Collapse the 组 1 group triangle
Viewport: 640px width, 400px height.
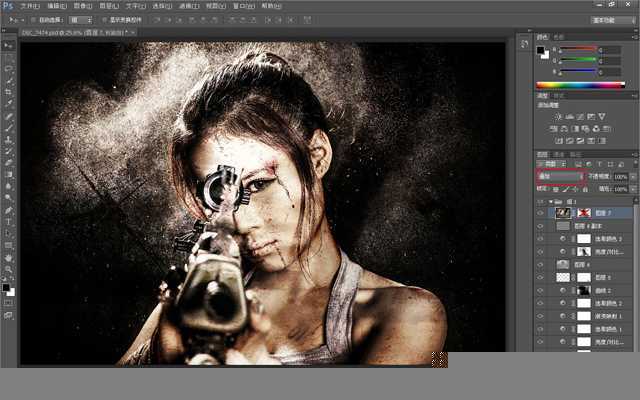(551, 202)
